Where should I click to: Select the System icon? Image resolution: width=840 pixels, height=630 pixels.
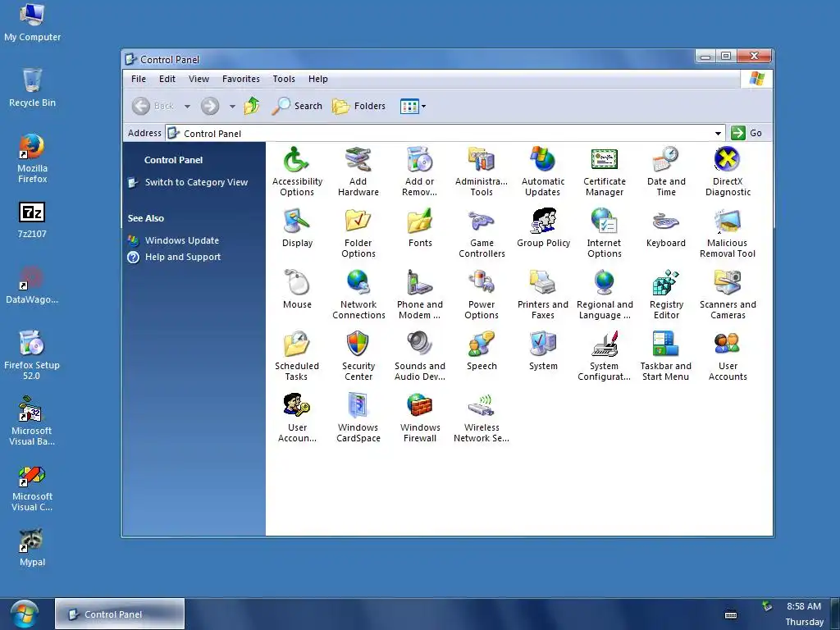(543, 351)
